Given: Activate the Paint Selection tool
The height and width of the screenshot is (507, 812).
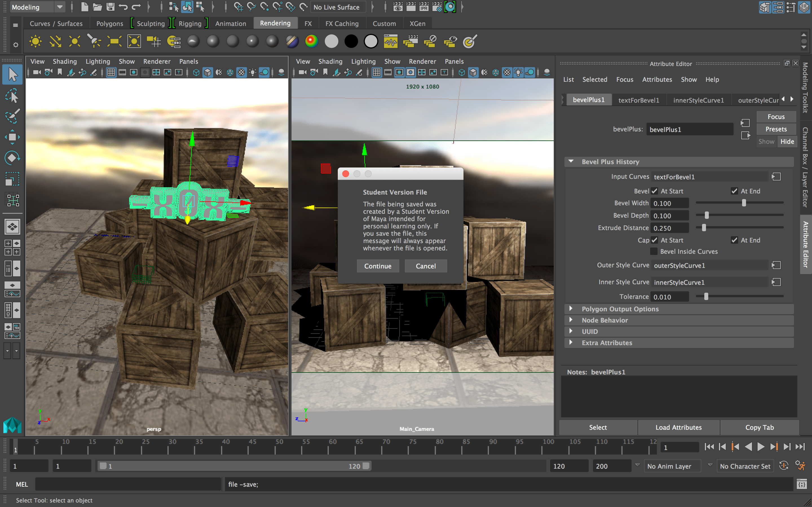Looking at the screenshot, I should tap(12, 116).
